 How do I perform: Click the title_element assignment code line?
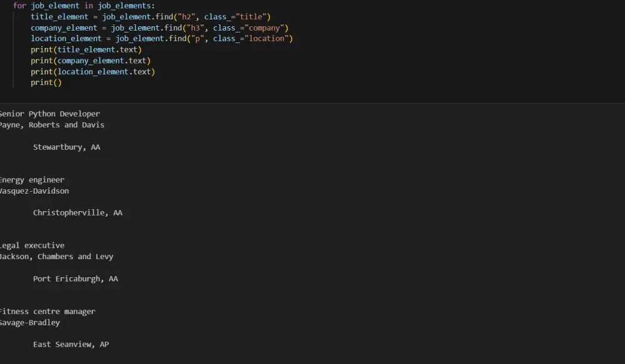point(151,17)
